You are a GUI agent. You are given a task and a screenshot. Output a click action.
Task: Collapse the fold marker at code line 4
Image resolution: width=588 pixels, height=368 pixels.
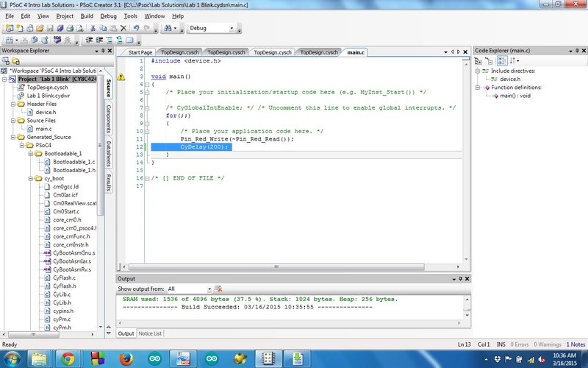[x=147, y=85]
